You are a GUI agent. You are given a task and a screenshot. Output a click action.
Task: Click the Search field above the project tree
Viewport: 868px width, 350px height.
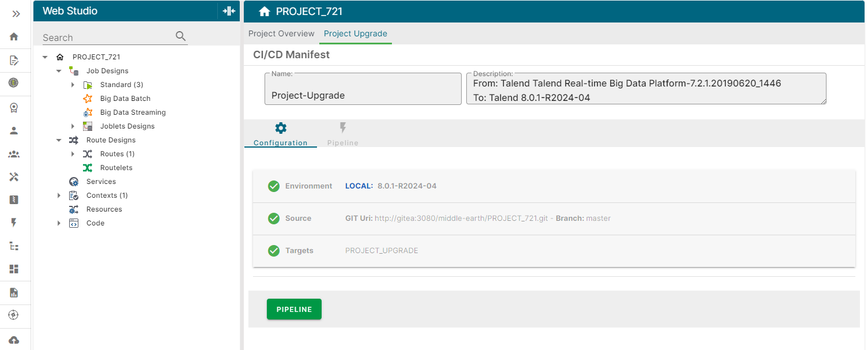point(104,37)
